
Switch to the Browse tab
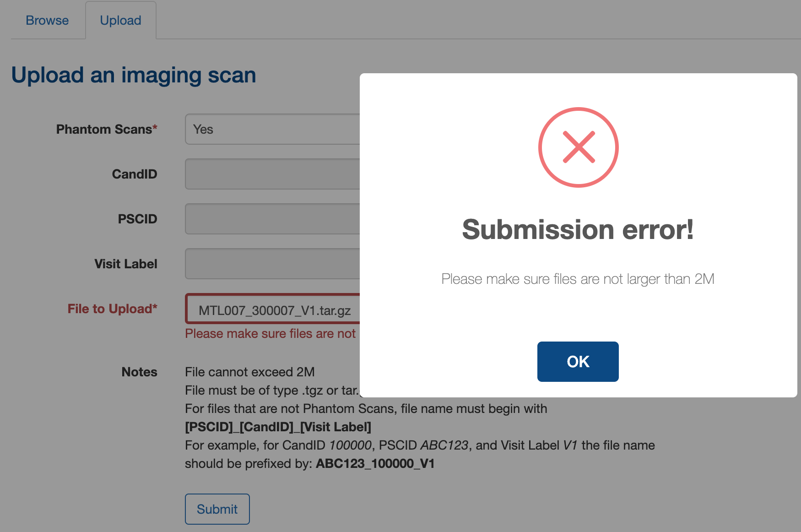(47, 20)
